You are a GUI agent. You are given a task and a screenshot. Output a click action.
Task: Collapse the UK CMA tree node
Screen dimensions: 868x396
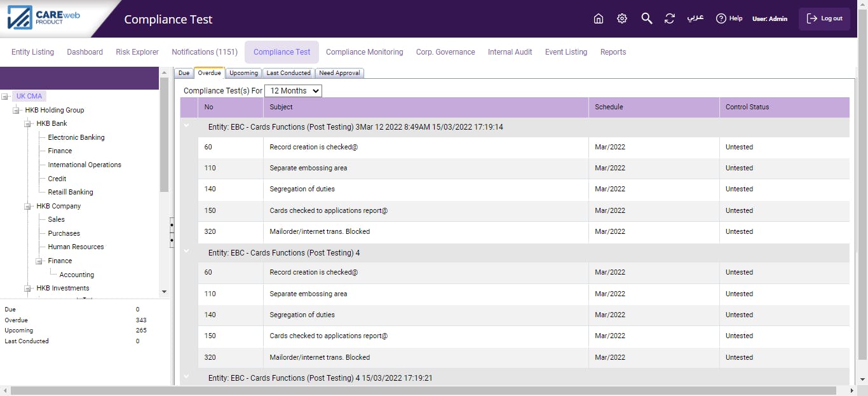[x=6, y=97]
